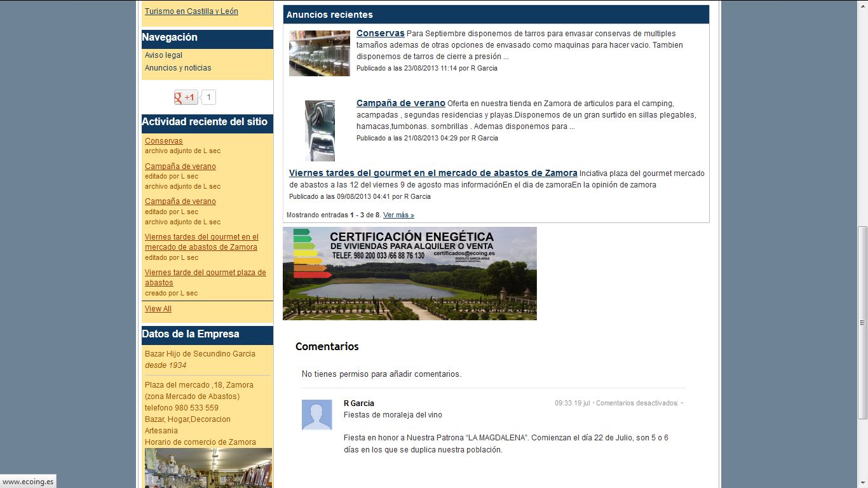This screenshot has height=488, width=868.
Task: Open the Conservas announcement headline
Action: (380, 33)
